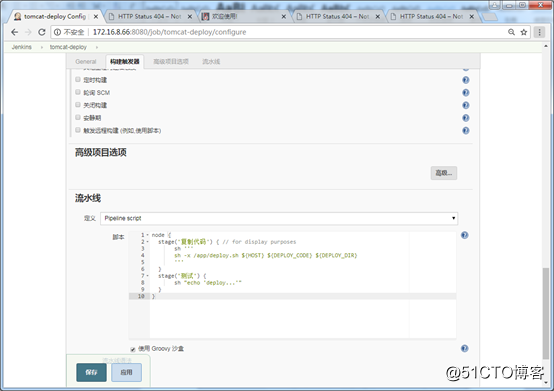Check the 安静期 option

[x=78, y=117]
